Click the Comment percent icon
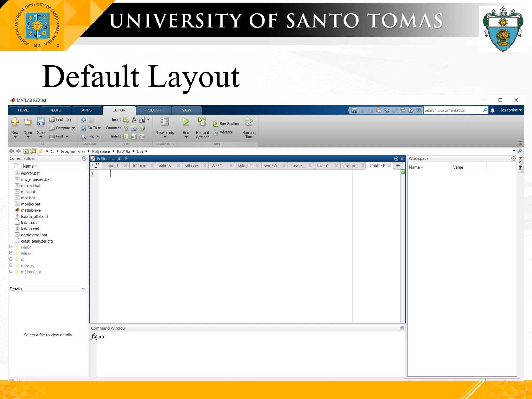The image size is (532, 399). (x=126, y=128)
